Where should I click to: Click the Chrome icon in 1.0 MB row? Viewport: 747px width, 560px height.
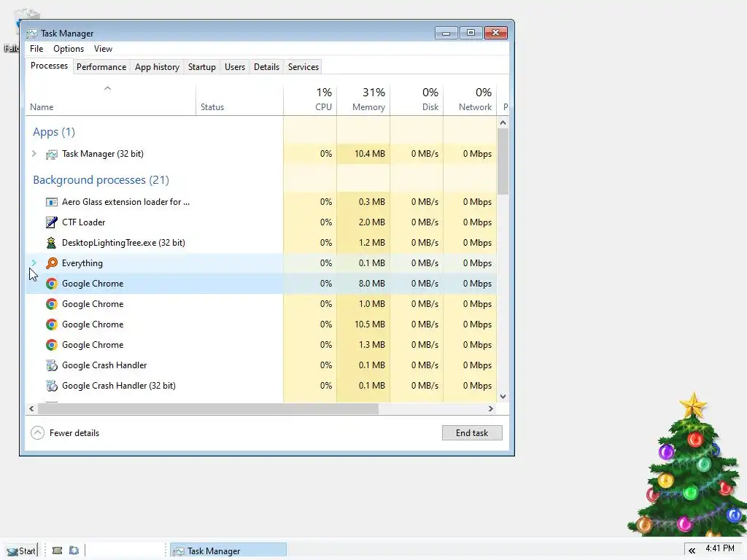point(52,304)
